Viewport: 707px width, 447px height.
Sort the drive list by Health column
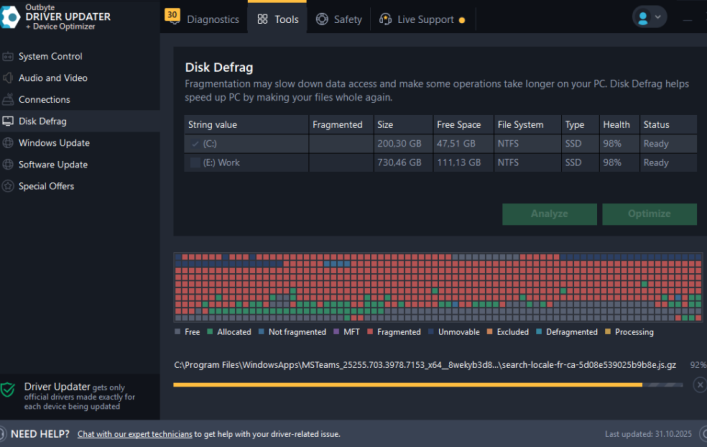616,125
